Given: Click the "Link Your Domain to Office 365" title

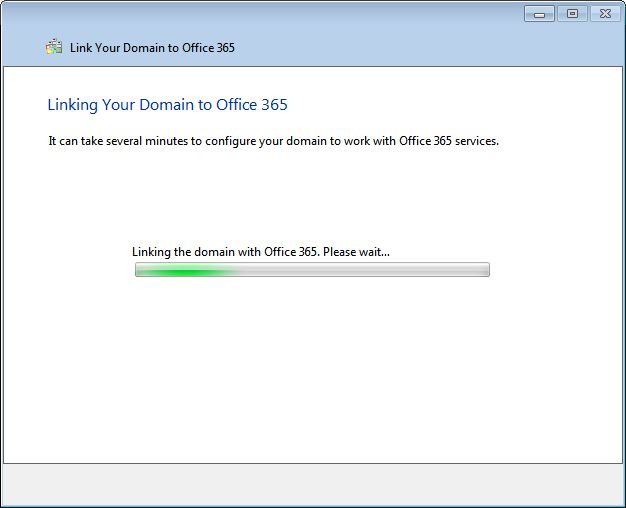Looking at the screenshot, I should tap(152, 47).
